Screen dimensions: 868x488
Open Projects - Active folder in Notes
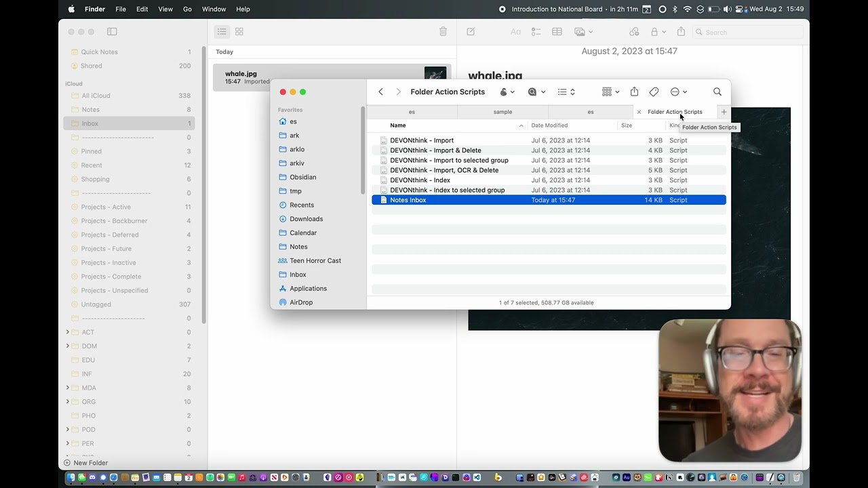pyautogui.click(x=130, y=207)
